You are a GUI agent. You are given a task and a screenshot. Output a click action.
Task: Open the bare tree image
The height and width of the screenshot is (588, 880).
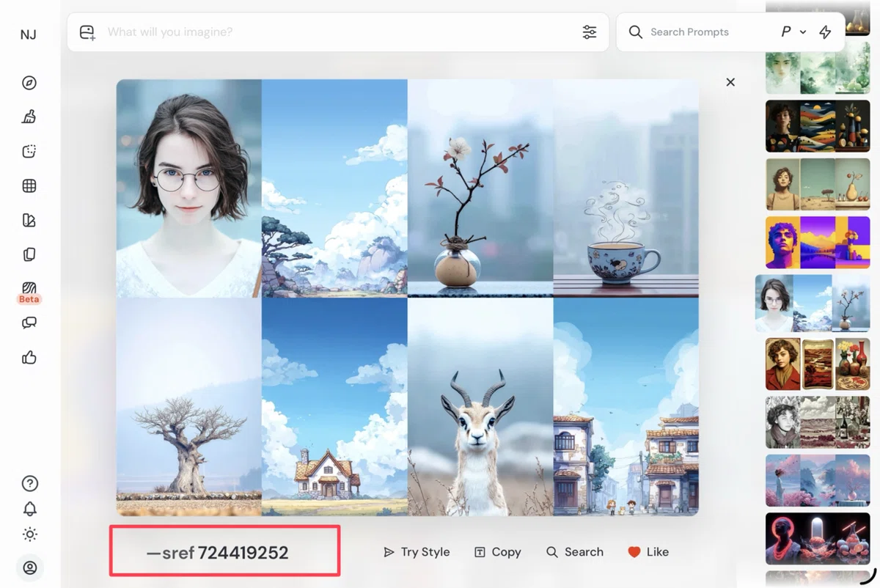pos(189,406)
